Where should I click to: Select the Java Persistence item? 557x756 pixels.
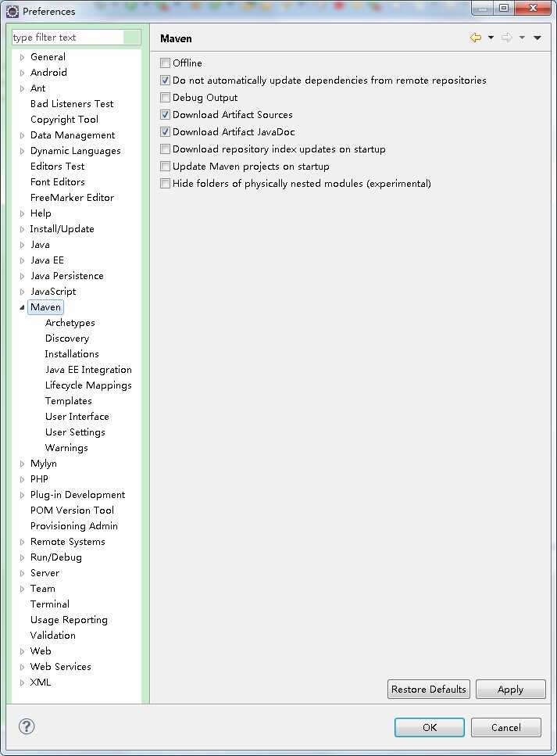point(67,276)
